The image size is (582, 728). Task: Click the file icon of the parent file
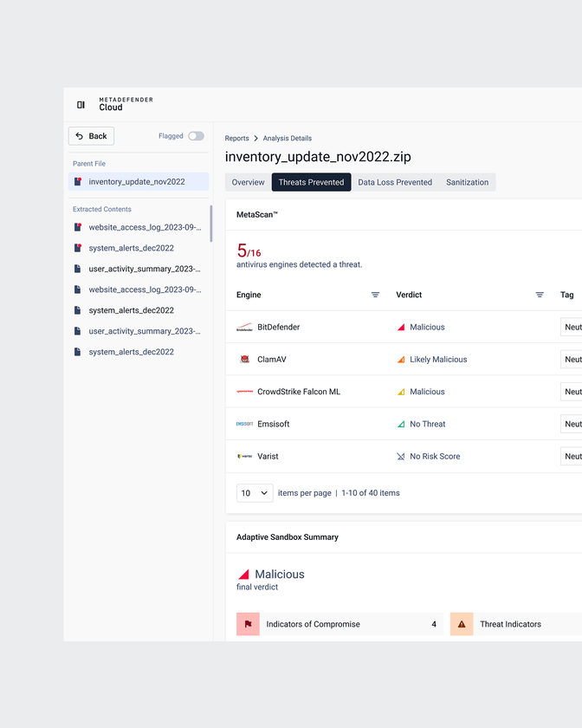78,181
